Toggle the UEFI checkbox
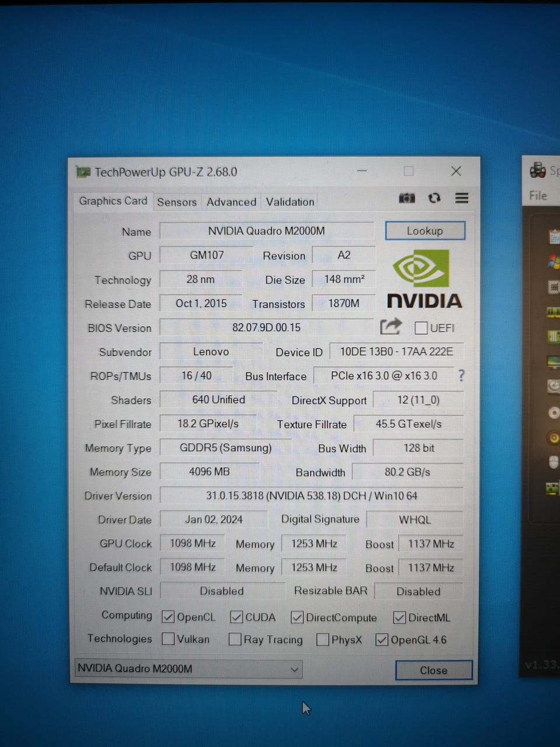Viewport: 560px width, 747px height. coord(421,328)
